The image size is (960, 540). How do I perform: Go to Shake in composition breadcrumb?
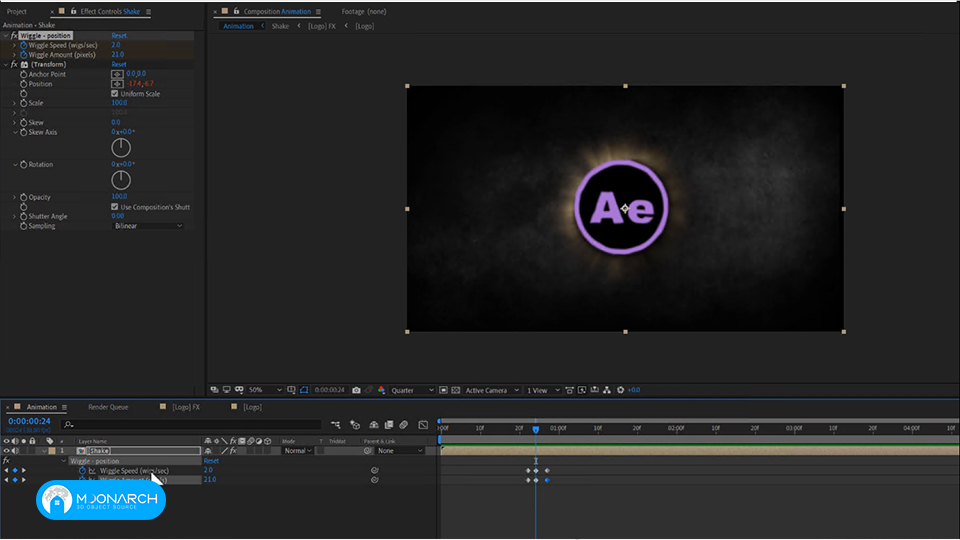(x=280, y=26)
